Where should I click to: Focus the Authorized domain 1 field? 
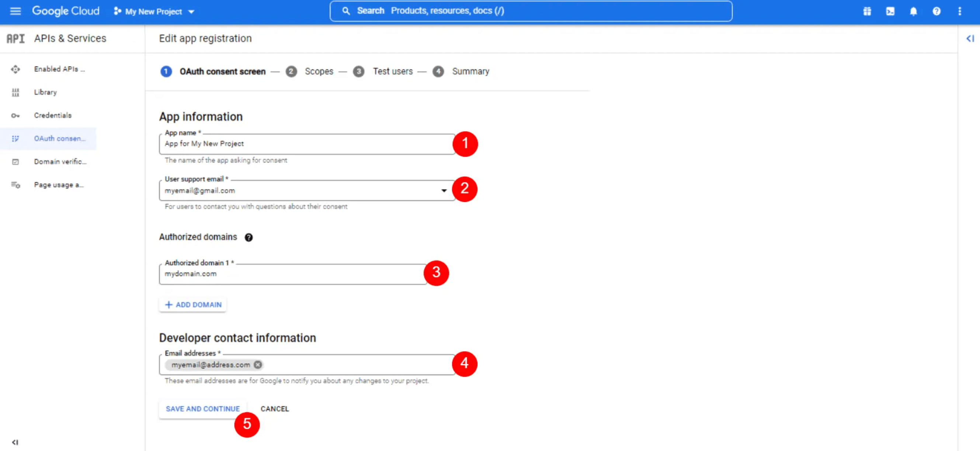point(292,274)
